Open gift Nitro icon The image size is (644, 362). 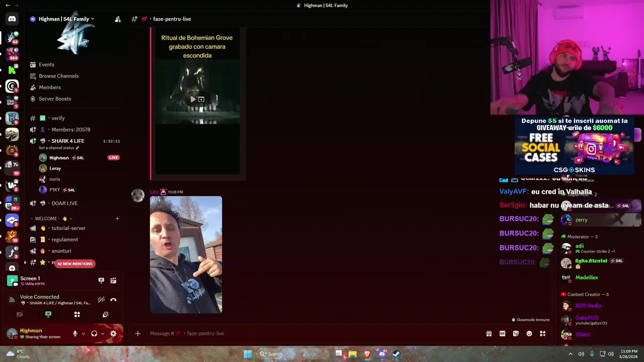click(489, 333)
